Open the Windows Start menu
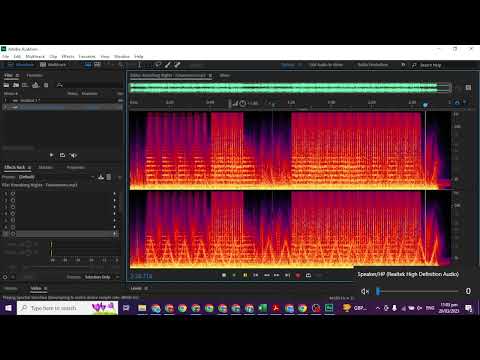The width and height of the screenshot is (480, 360). 8,308
